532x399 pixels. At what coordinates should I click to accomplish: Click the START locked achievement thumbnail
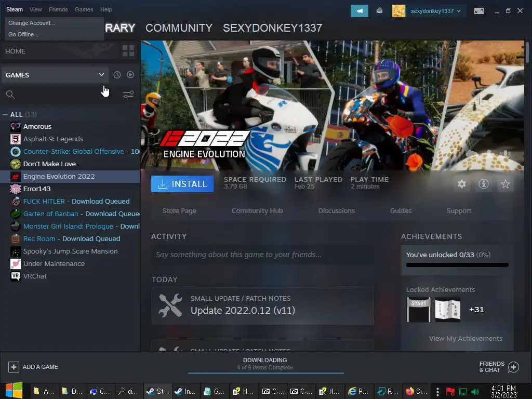tap(419, 310)
